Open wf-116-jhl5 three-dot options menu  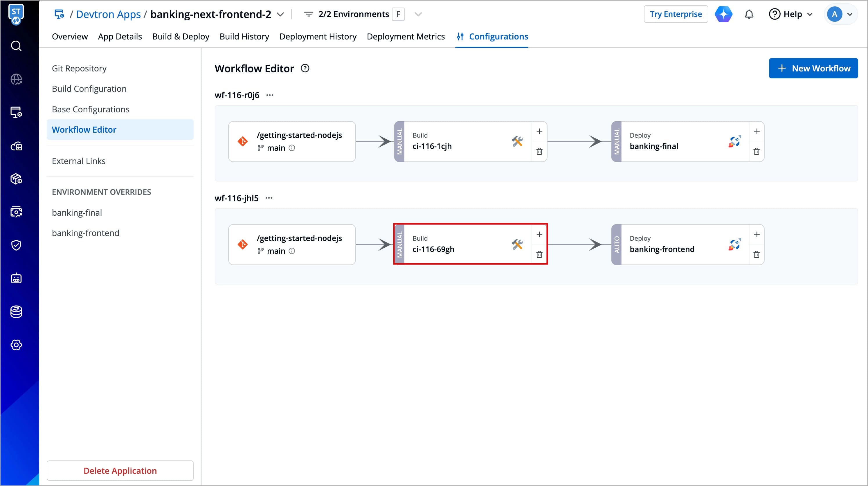[269, 198]
